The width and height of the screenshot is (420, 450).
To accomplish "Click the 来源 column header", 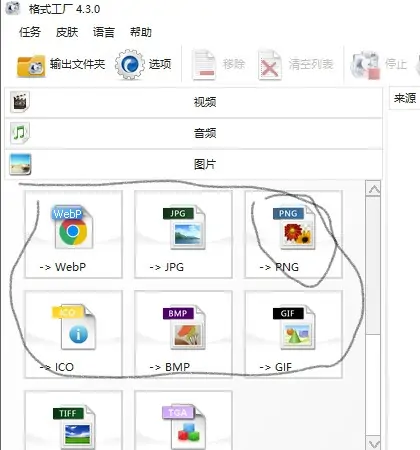I will (x=405, y=98).
